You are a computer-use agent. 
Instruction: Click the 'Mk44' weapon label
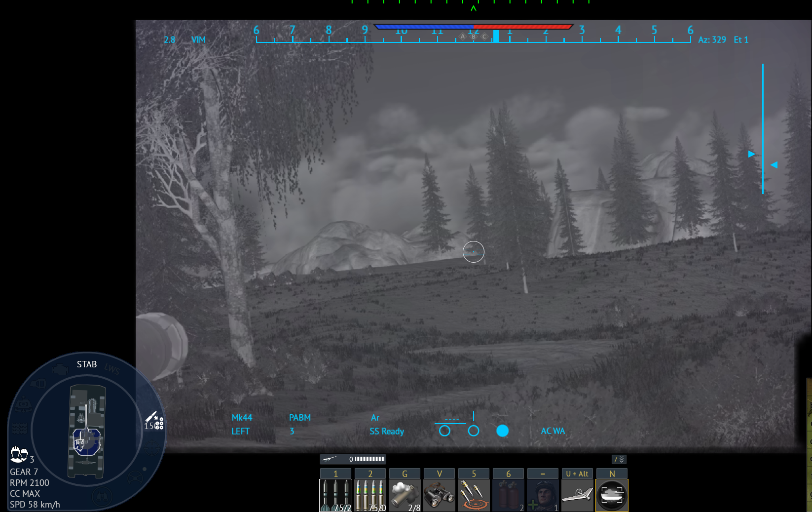[242, 418]
